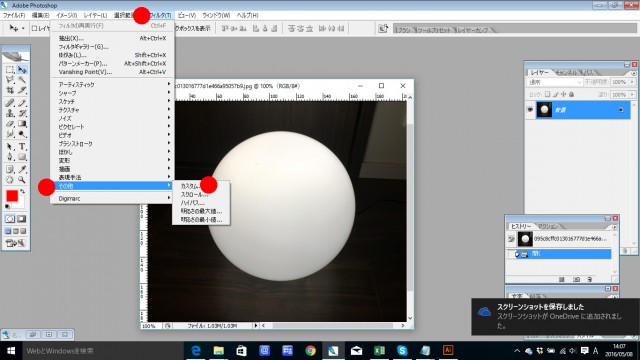The width and height of the screenshot is (640, 360).
Task: Choose Full Screen with menu bar mode
Action: [x=16, y=231]
